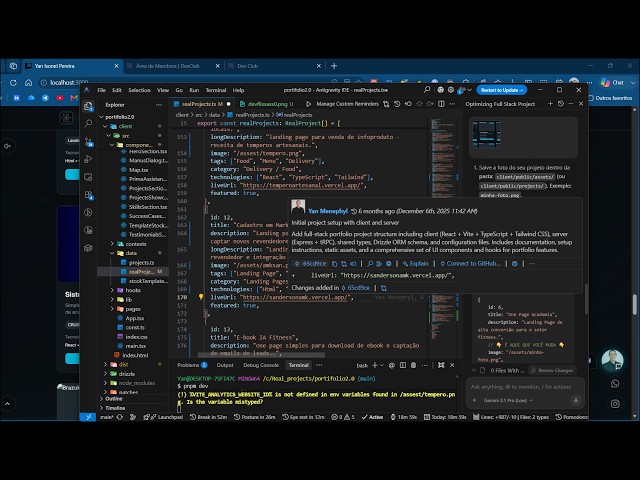Screen dimensions: 640x480
Task: Copy commit hash icon in blame popup
Action: tap(334, 264)
